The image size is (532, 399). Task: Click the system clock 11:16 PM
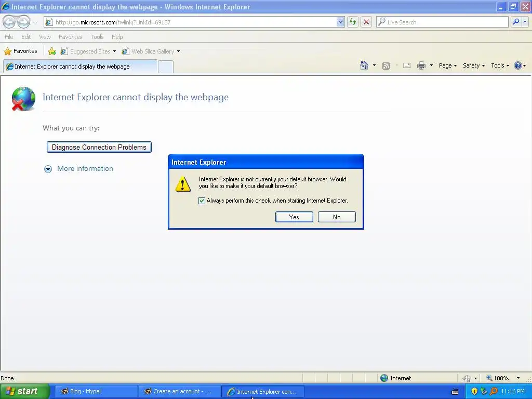(x=513, y=391)
